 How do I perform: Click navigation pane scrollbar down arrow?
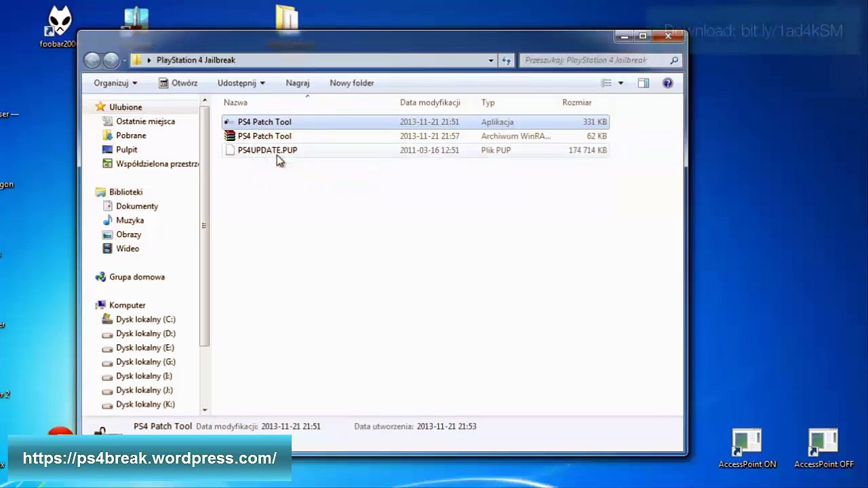(205, 410)
